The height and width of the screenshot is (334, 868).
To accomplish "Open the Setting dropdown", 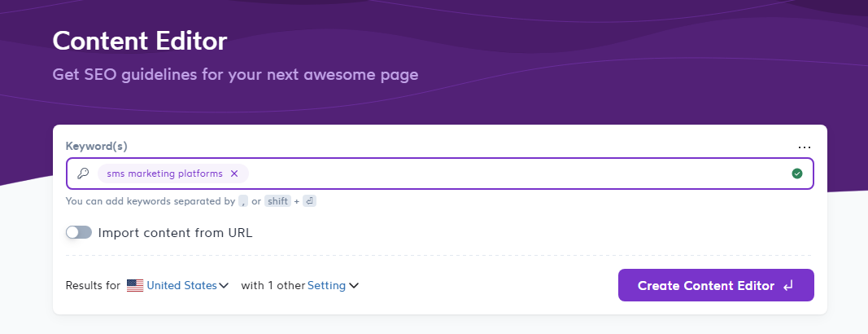I will click(x=326, y=286).
